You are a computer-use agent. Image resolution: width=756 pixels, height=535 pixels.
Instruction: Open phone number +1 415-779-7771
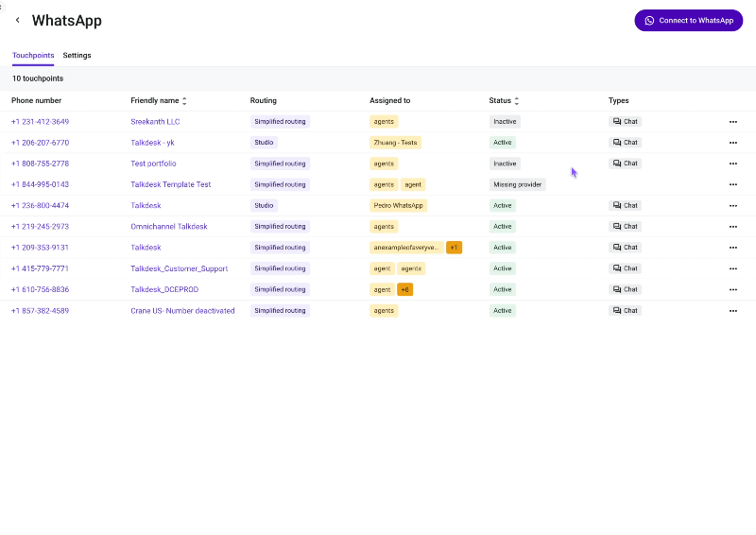tap(40, 268)
